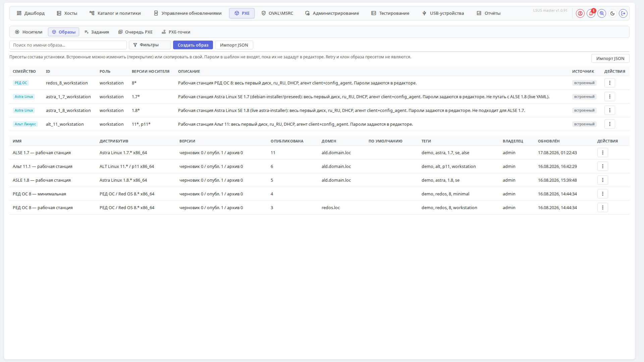The image size is (644, 362).
Task: Open the OVAL\MSRC section
Action: (x=277, y=13)
